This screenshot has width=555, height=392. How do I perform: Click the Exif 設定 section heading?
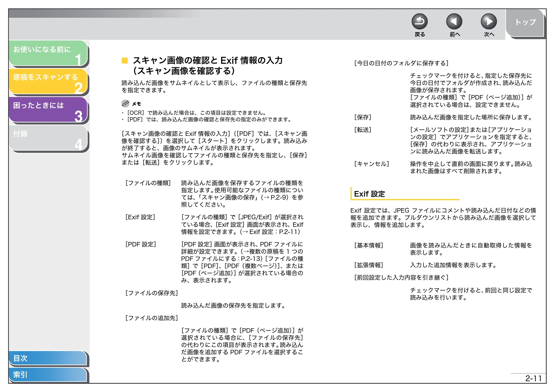[369, 194]
